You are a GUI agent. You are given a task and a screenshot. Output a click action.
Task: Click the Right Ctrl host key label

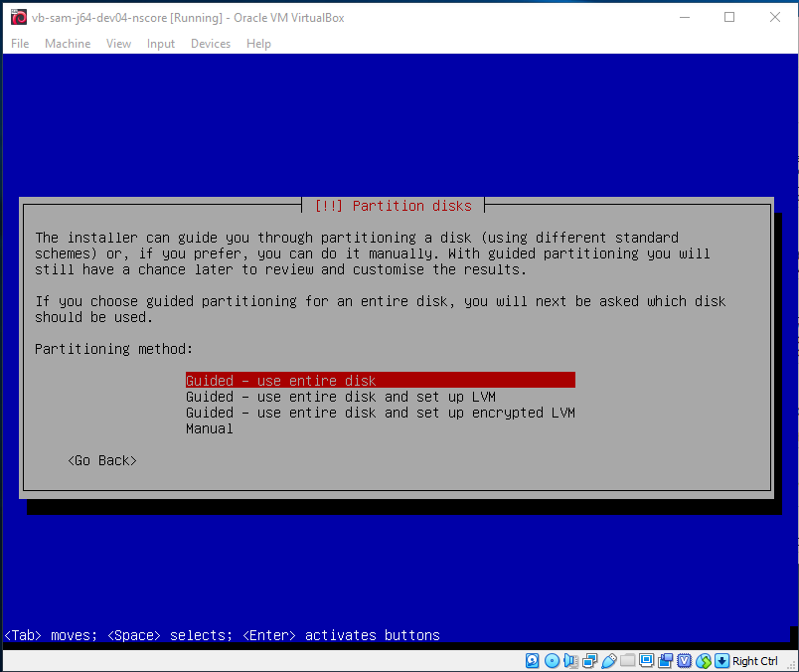click(754, 661)
